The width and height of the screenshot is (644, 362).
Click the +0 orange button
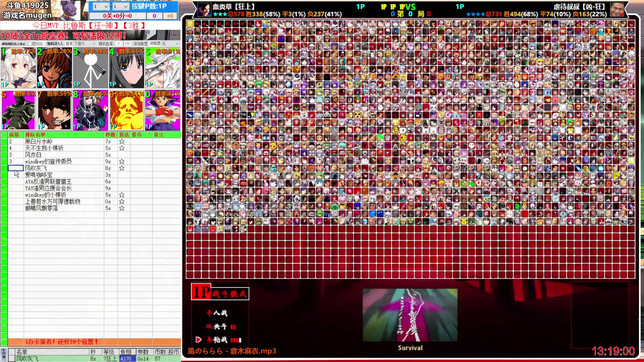pyautogui.click(x=170, y=16)
